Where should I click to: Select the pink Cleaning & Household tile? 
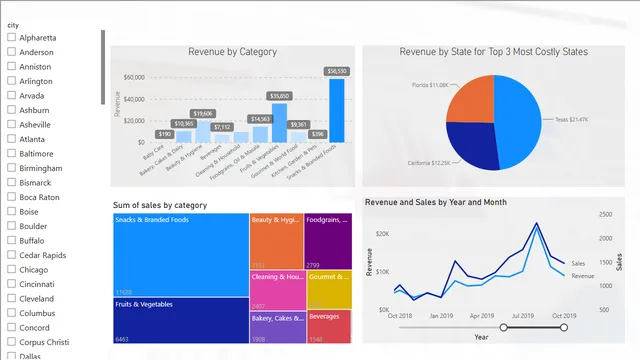tap(278, 290)
